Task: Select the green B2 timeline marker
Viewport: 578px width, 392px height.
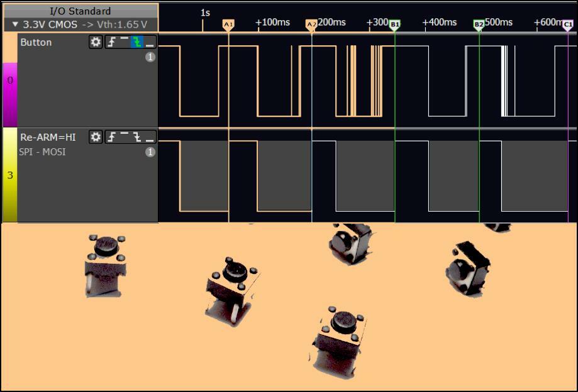Action: (479, 24)
